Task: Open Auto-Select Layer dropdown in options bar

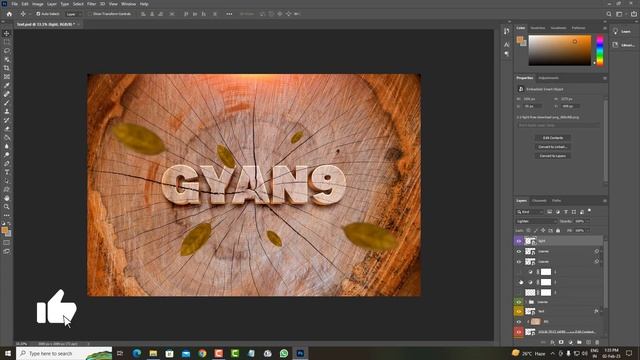Action: 74,14
